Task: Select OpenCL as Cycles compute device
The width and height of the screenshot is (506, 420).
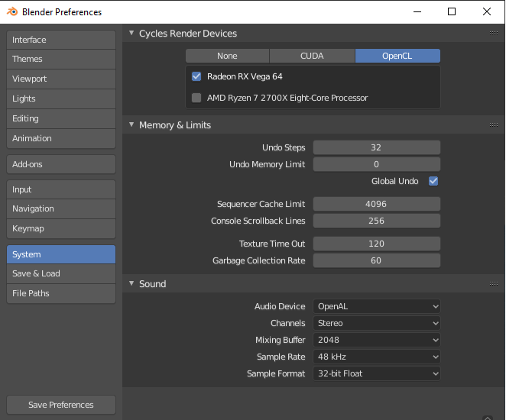Action: click(x=397, y=56)
